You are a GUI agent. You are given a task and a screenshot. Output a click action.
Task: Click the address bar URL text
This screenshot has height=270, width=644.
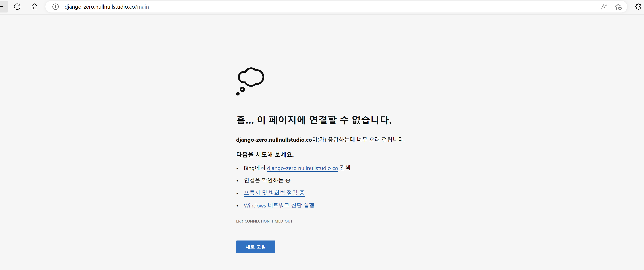100,7
